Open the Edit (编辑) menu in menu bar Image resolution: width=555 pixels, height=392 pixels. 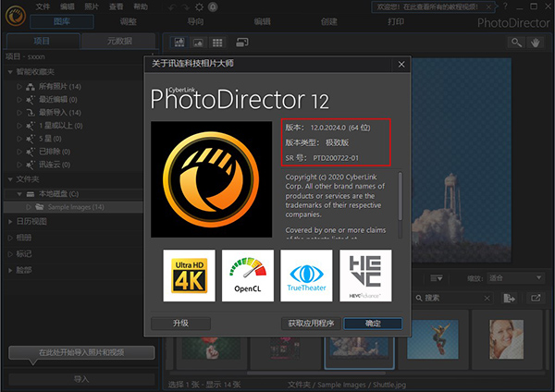click(x=67, y=6)
